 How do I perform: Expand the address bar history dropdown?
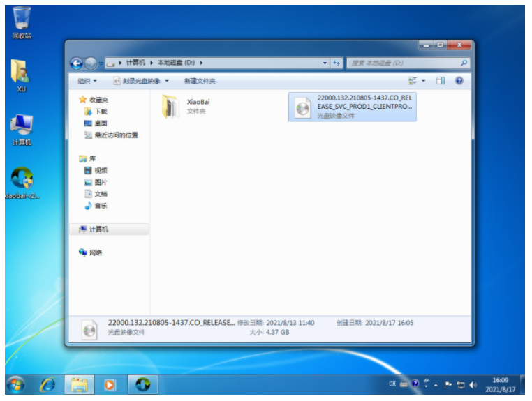click(x=325, y=63)
